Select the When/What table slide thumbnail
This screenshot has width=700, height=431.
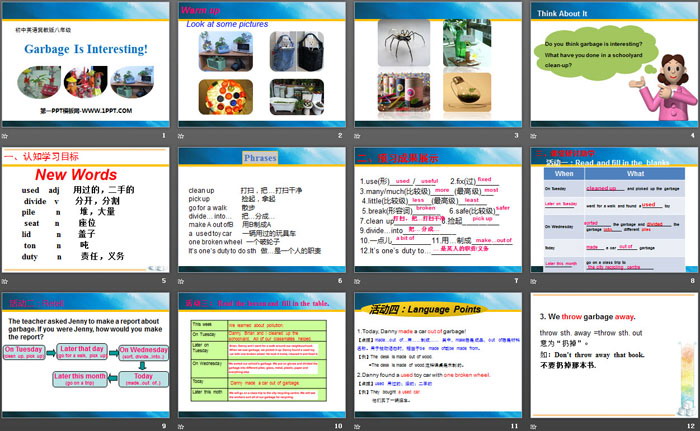click(614, 210)
